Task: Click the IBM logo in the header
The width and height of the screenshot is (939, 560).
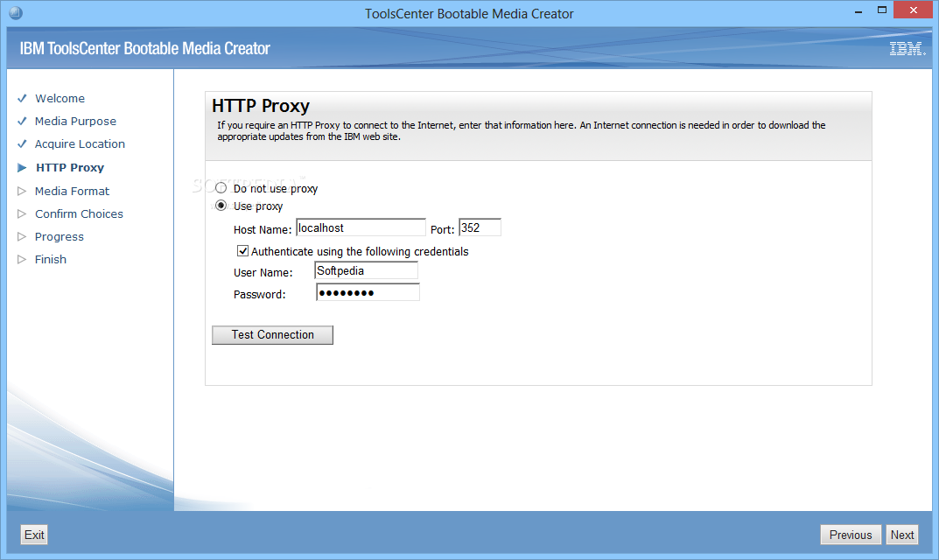Action: (907, 49)
